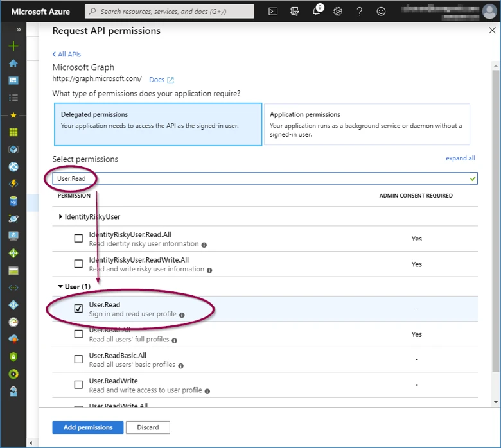This screenshot has height=448, width=501.
Task: Open the notifications bell
Action: point(317,11)
